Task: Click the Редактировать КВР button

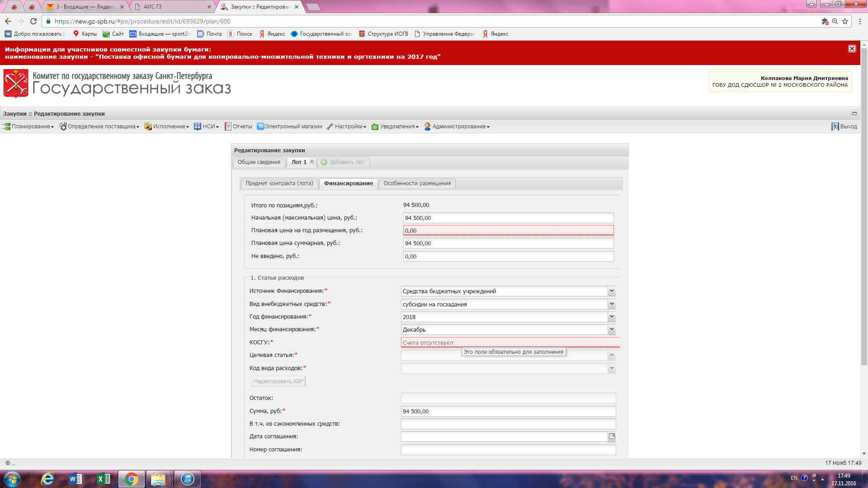Action: 278,381
